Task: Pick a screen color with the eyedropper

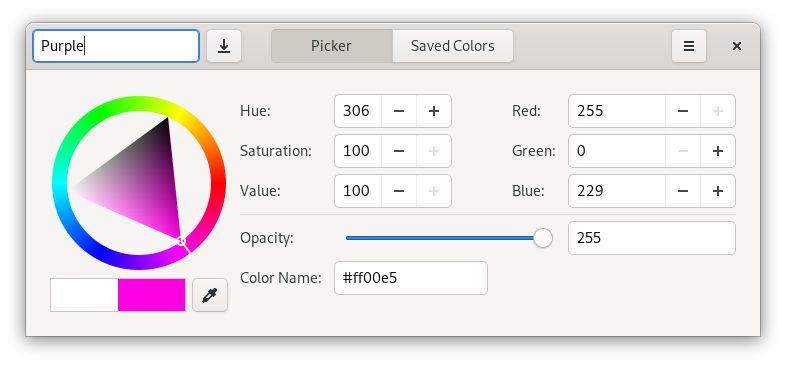Action: 210,295
